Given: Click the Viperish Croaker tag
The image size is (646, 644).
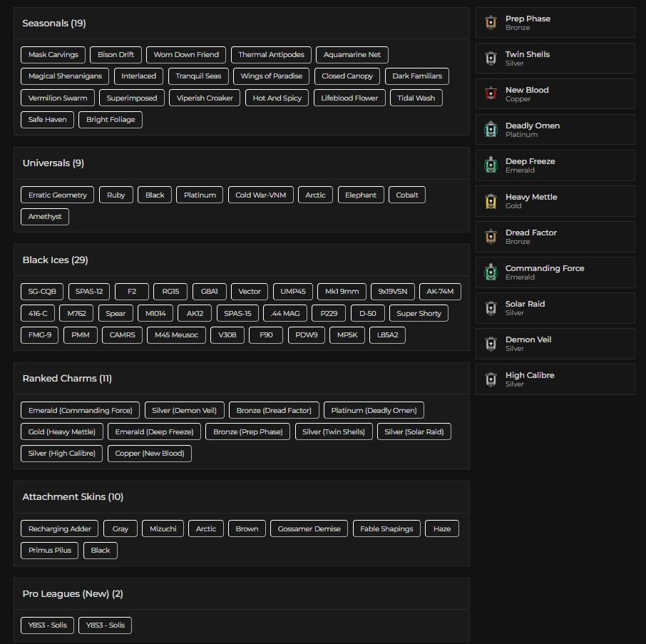Looking at the screenshot, I should pyautogui.click(x=205, y=98).
